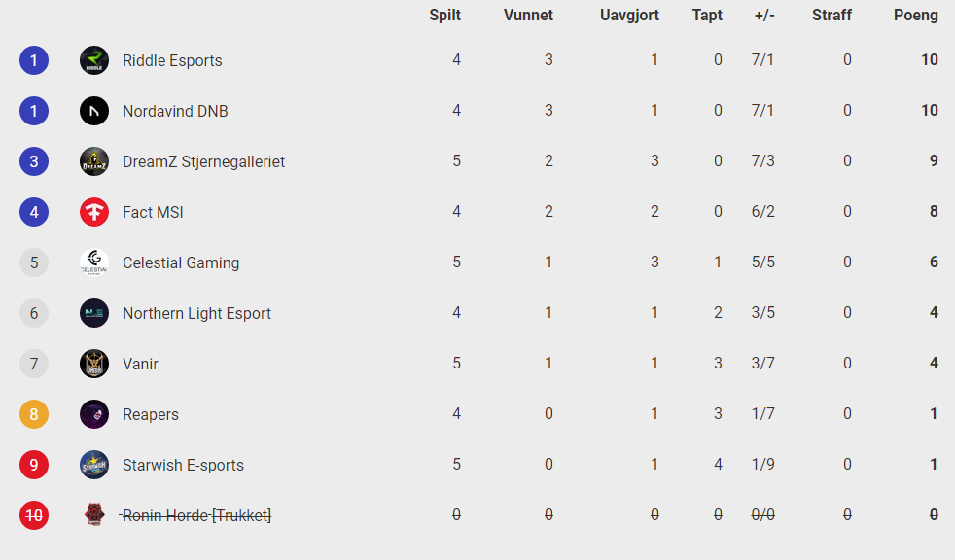
Task: Open the struck-through Ronin Horde [Trukket] link
Action: (x=195, y=515)
